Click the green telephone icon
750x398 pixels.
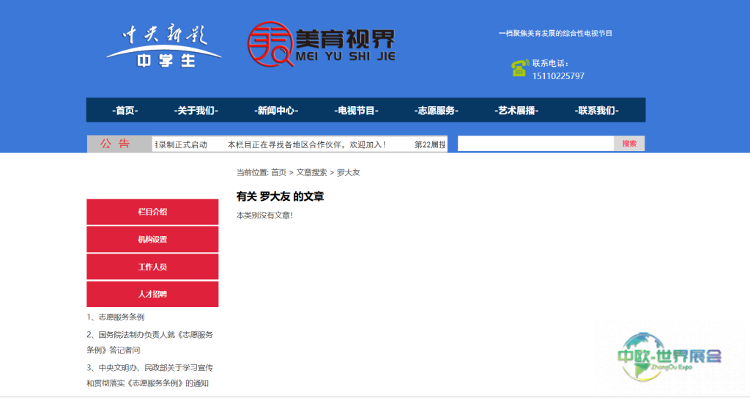coord(519,68)
